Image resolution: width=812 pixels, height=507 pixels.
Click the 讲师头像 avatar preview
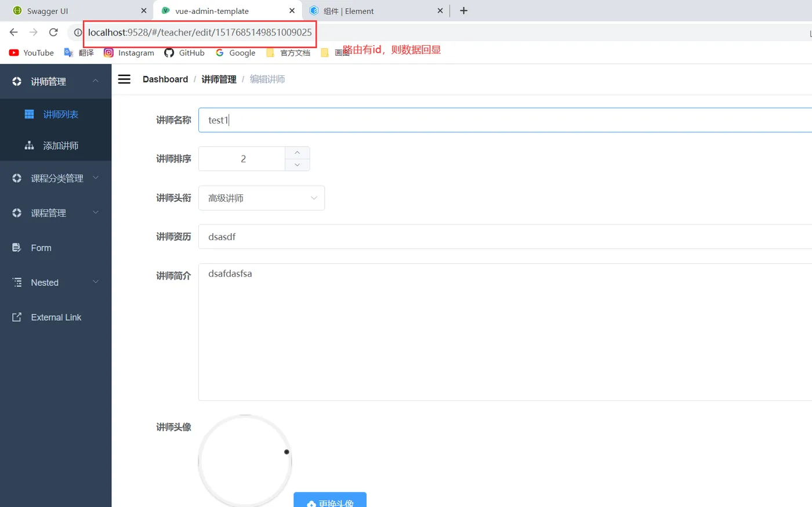click(245, 462)
